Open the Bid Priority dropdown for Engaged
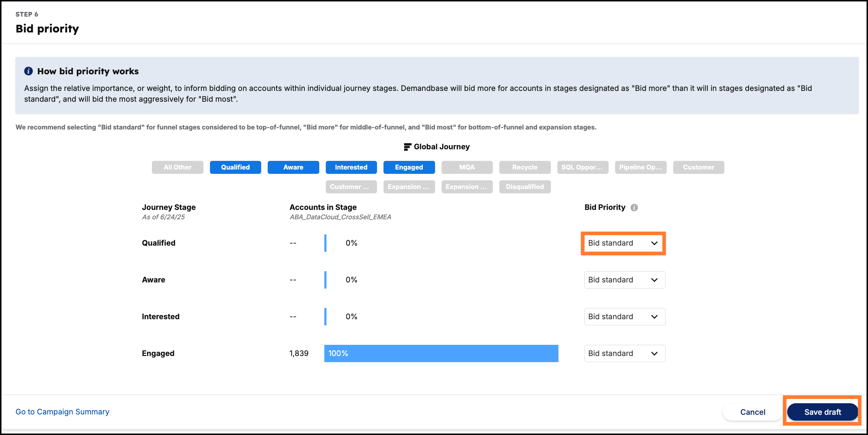The image size is (868, 435). (x=625, y=353)
